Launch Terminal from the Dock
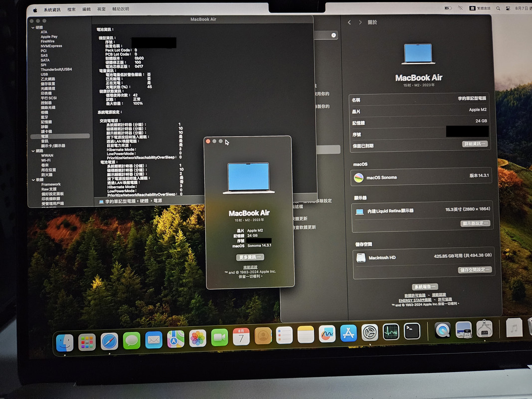 (412, 331)
